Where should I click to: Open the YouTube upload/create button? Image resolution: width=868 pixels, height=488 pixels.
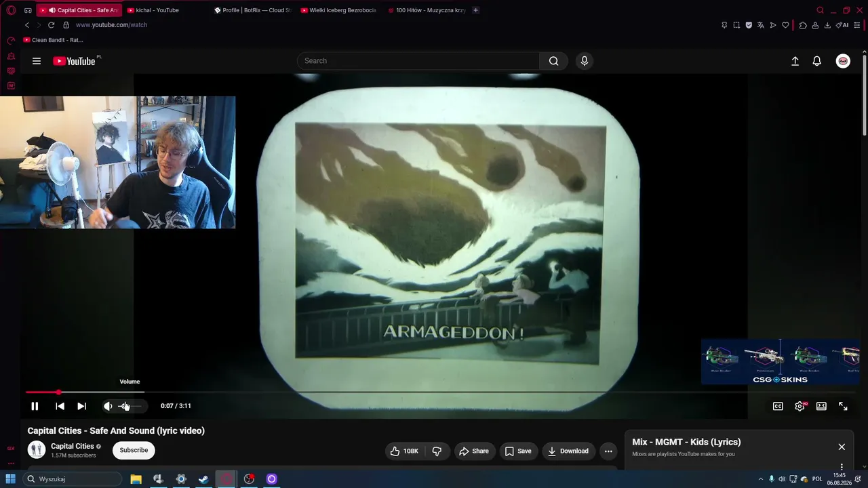pos(795,61)
